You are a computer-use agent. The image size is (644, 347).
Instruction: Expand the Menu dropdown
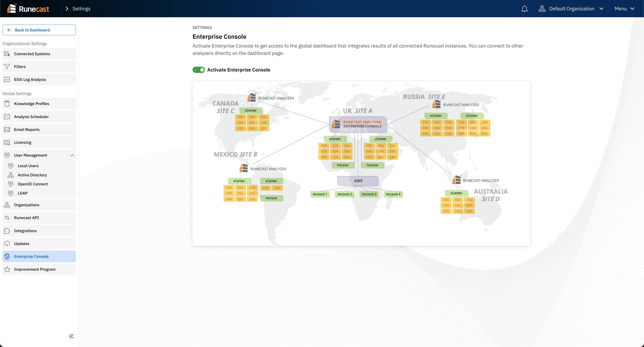624,9
